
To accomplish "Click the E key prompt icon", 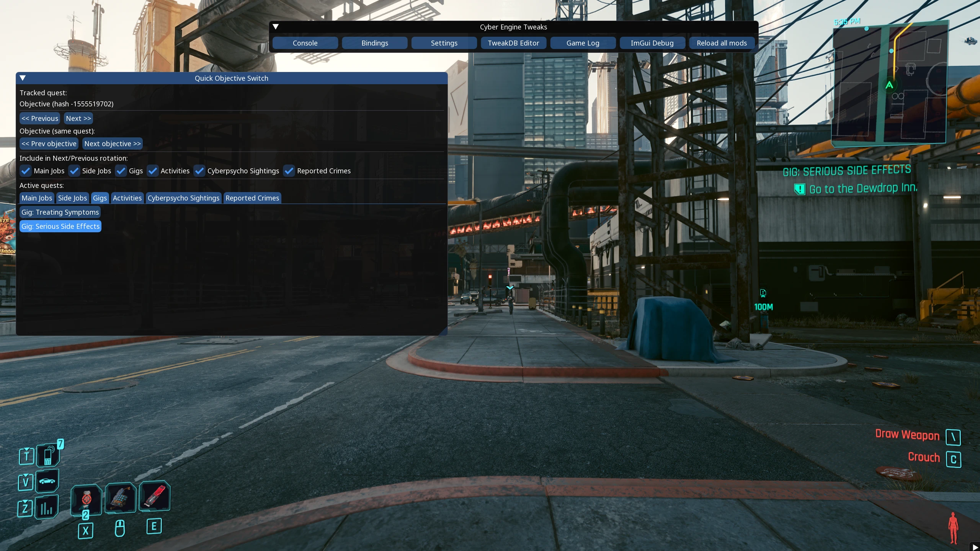I will click(x=154, y=526).
